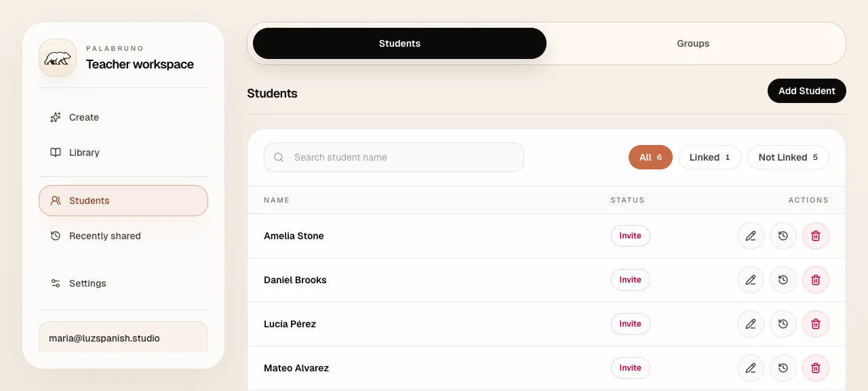Enable the Linked filter

[x=709, y=157]
